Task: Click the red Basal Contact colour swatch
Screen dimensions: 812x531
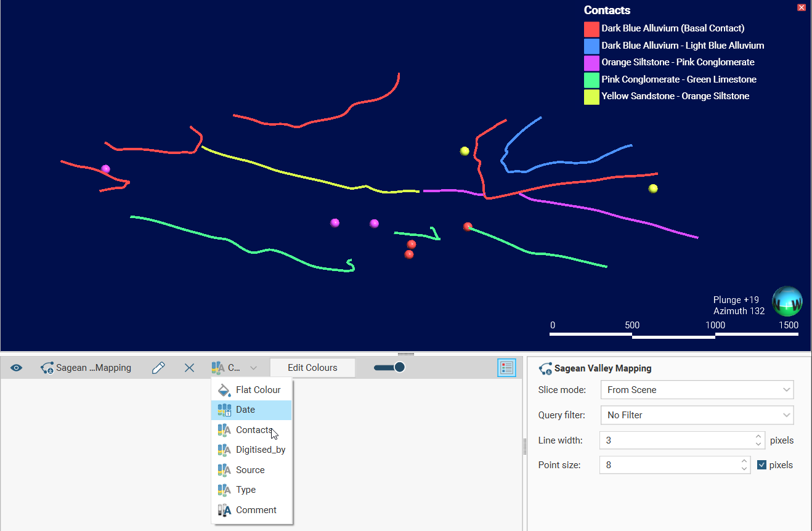Action: click(x=591, y=28)
